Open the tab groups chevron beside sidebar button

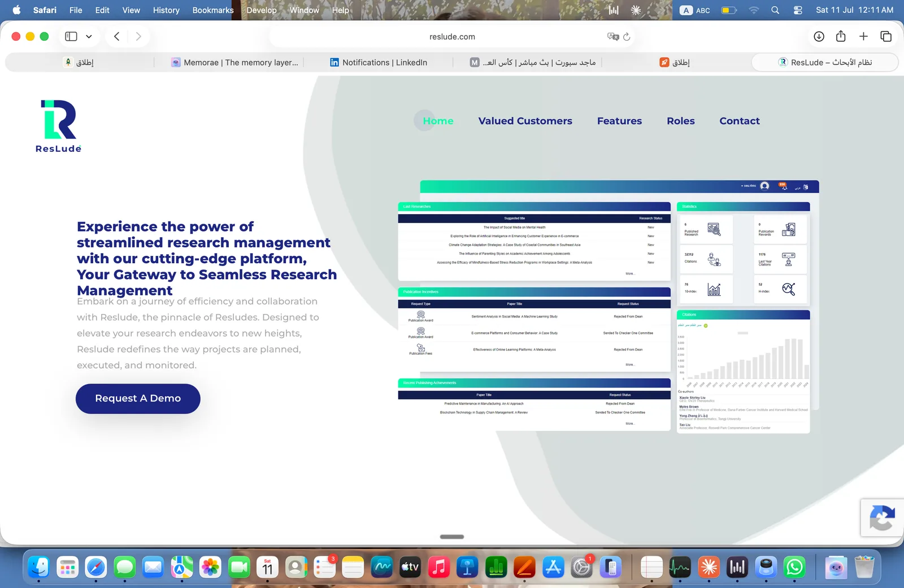(x=89, y=37)
